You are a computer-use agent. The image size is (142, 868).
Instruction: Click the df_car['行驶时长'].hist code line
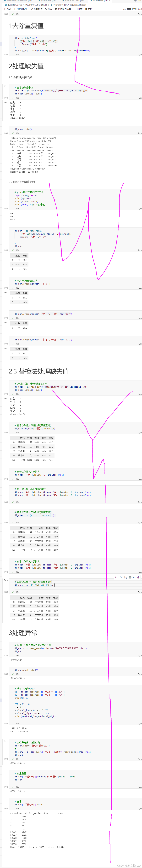(28, 804)
